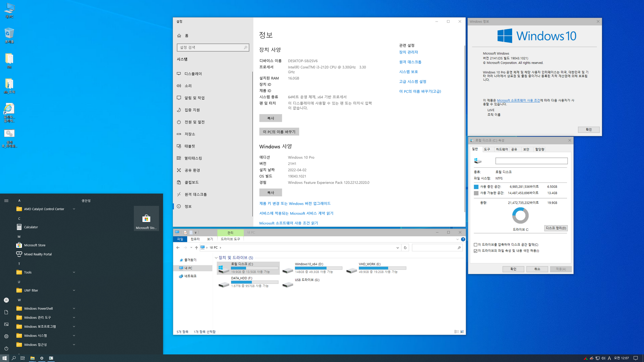Expand the Windows 관리 도구 folder
Viewport: 644px width, 362px height.
[46, 317]
